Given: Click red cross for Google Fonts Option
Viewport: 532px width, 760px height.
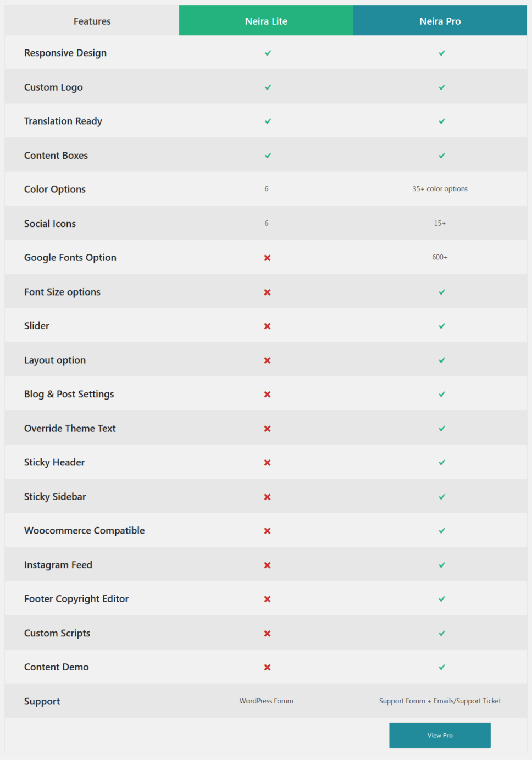Looking at the screenshot, I should (267, 258).
